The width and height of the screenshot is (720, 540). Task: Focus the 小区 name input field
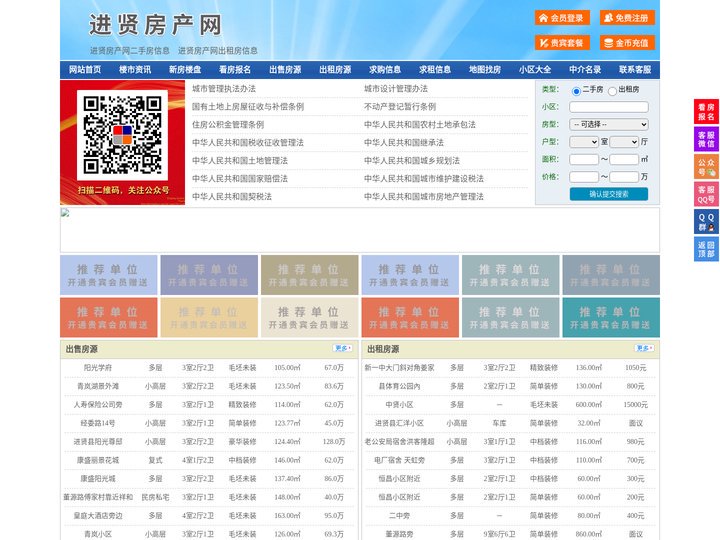[609, 107]
